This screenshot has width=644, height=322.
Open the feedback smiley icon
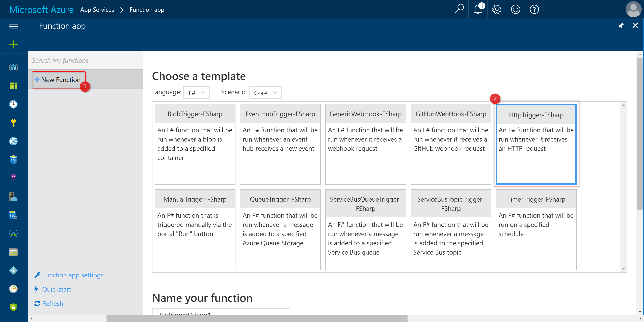pos(515,10)
